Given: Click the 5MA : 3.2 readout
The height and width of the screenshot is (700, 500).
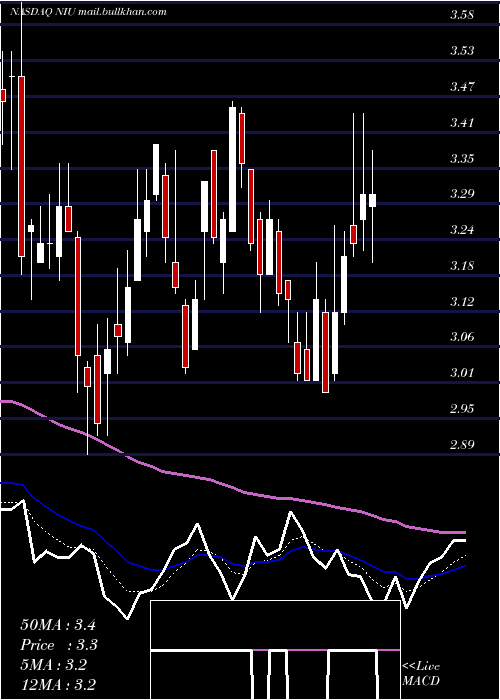Looking at the screenshot, I should [x=54, y=665].
